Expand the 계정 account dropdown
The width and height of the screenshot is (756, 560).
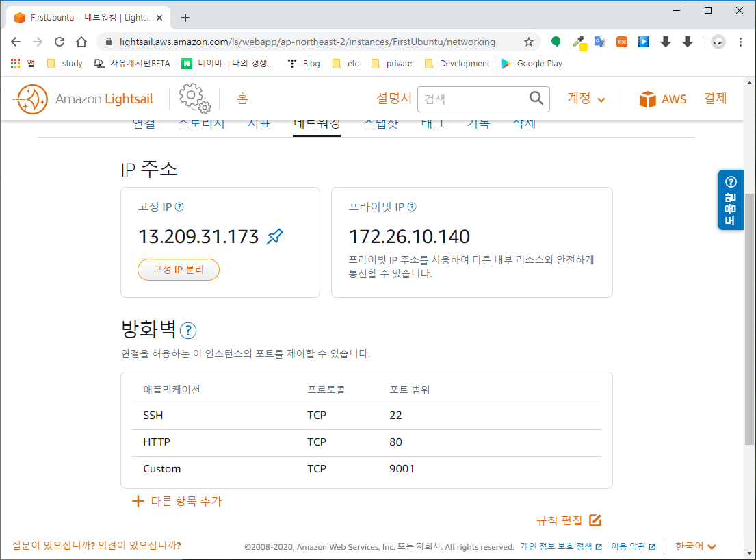pos(586,99)
